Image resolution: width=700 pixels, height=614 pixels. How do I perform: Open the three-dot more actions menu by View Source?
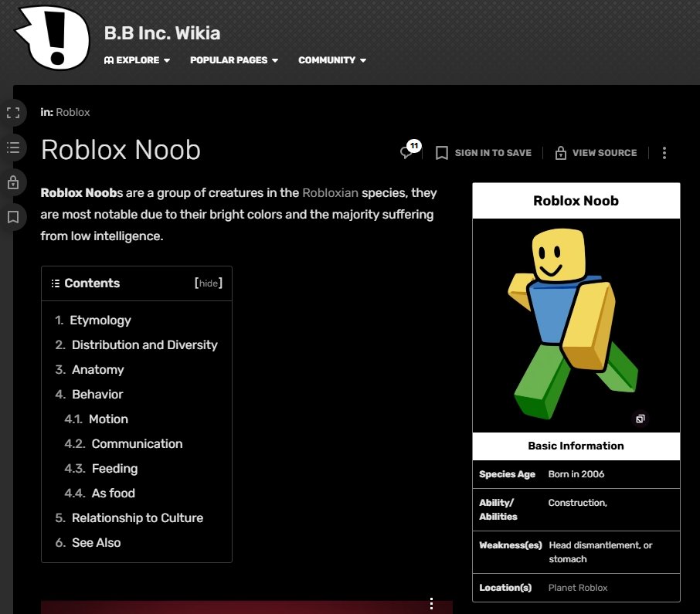click(x=664, y=153)
